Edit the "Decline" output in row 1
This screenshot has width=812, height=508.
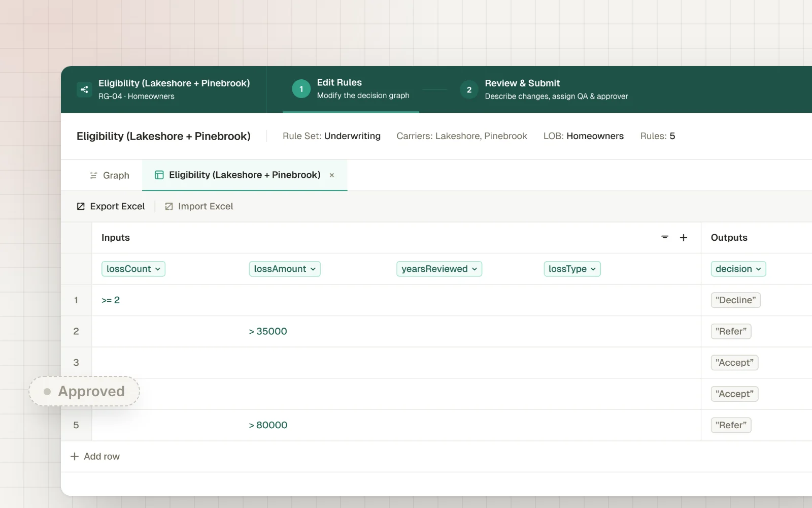[x=735, y=300]
